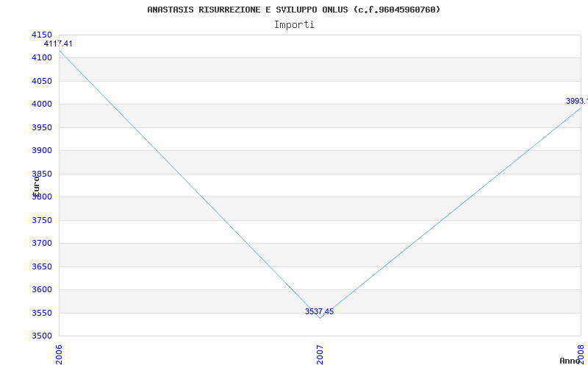
Task: Click the 4100 y-axis value
Action: pyautogui.click(x=41, y=58)
